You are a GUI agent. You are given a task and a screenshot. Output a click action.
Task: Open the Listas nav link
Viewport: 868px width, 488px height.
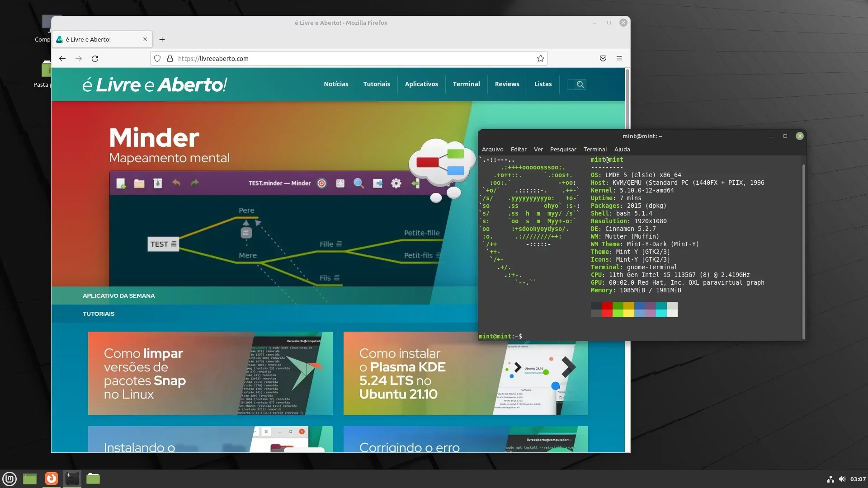[x=543, y=84]
